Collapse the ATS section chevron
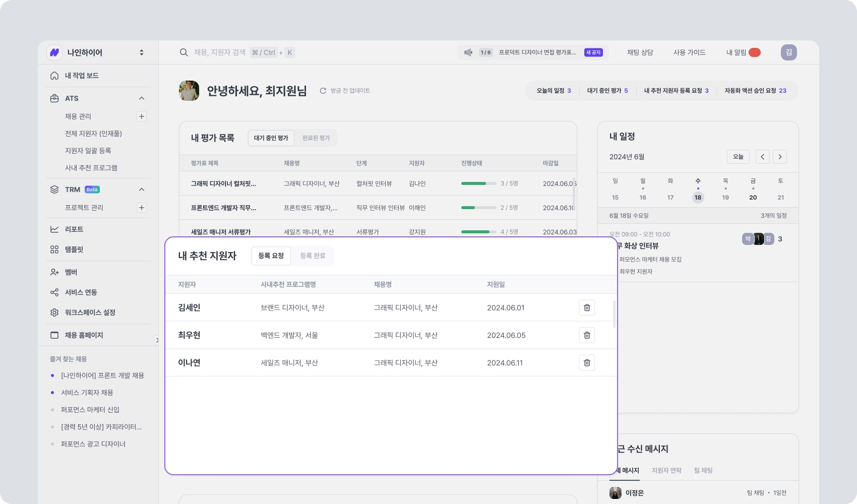Screen dimensions: 857x504 pos(142,98)
